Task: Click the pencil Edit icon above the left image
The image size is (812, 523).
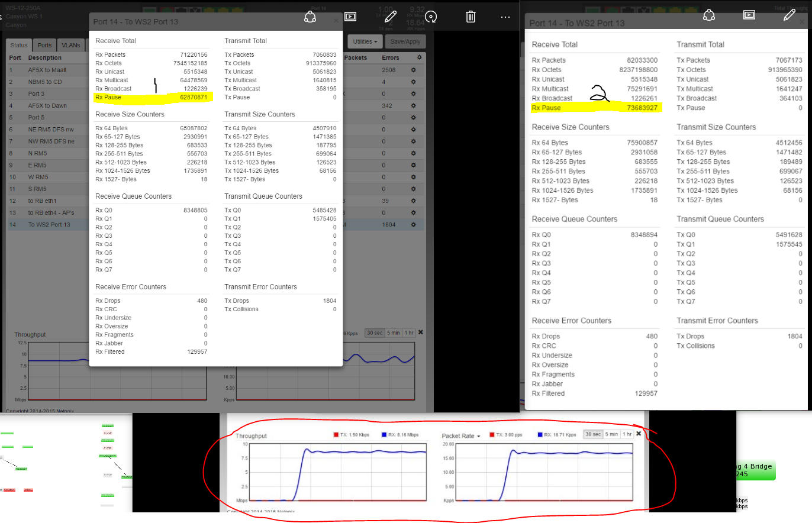Action: coord(390,16)
